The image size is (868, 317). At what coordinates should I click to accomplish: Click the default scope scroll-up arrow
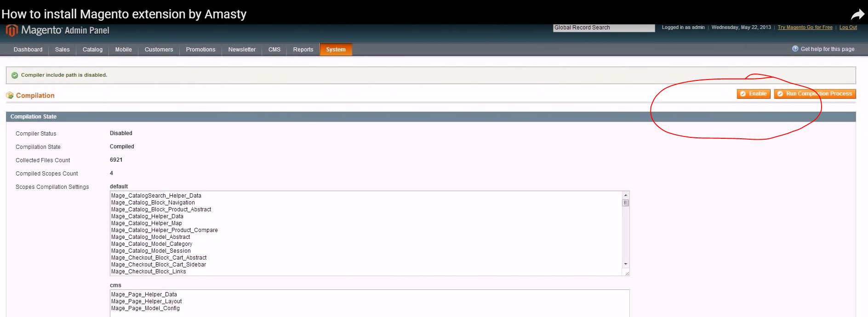[x=625, y=195]
